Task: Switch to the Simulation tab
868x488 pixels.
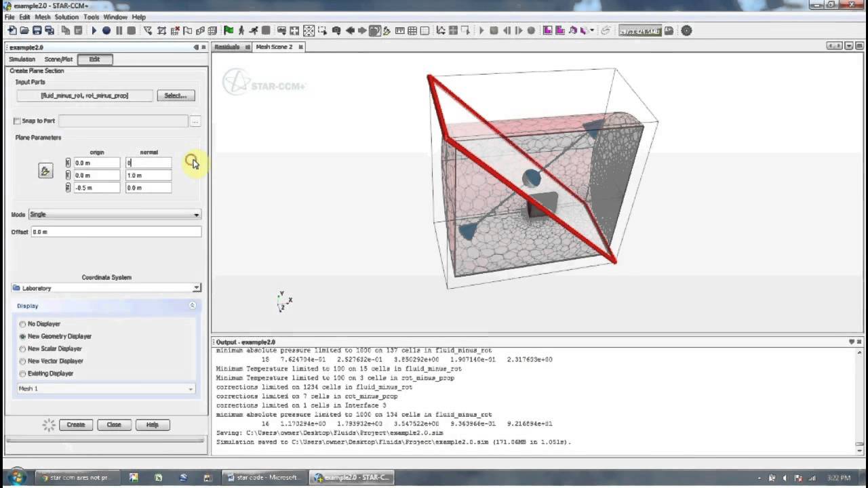Action: tap(22, 59)
